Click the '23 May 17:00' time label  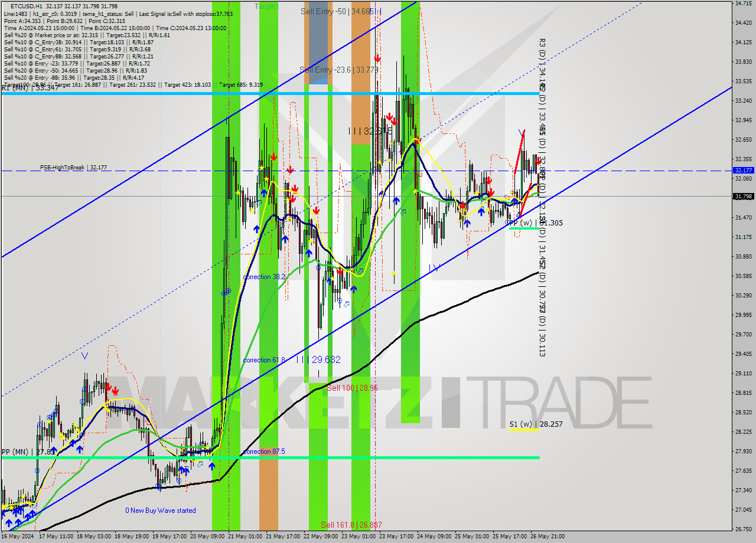pos(396,537)
